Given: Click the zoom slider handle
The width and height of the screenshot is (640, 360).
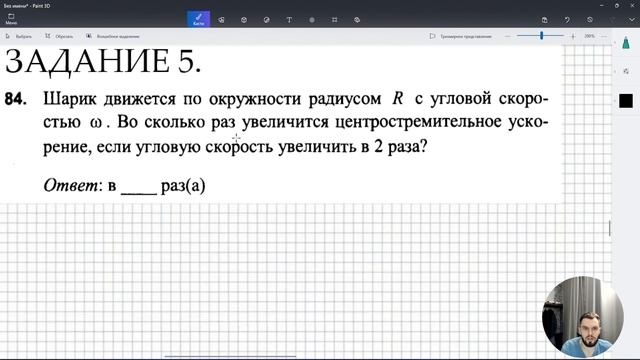Looking at the screenshot, I should click(x=542, y=36).
